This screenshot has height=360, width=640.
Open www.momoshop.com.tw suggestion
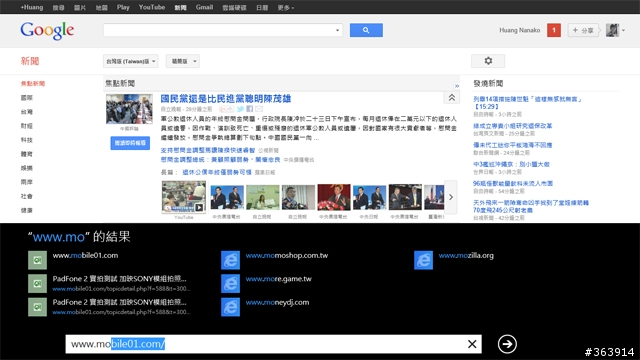pos(287,256)
